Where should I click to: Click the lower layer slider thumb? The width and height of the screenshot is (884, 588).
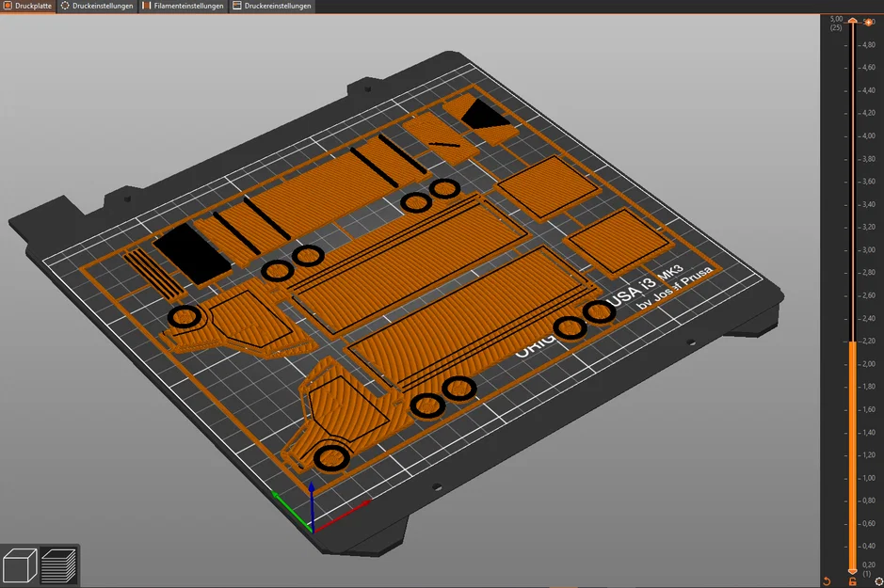pyautogui.click(x=853, y=570)
